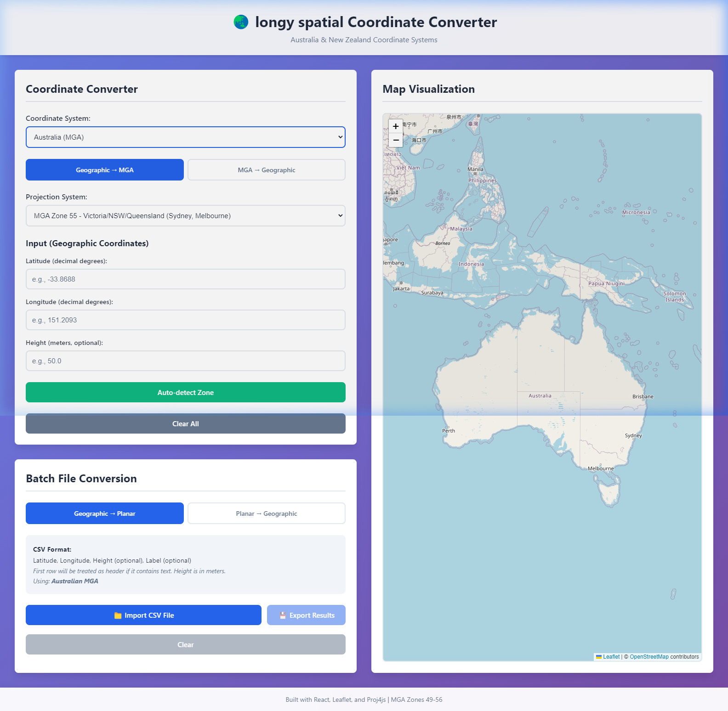Click the globe logo in the header

tap(241, 22)
